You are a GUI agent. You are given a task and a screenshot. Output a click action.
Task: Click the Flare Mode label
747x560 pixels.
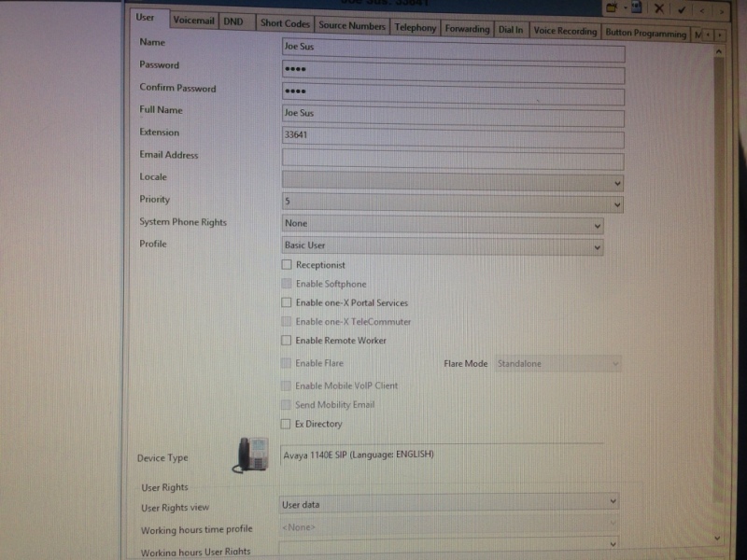[465, 363]
